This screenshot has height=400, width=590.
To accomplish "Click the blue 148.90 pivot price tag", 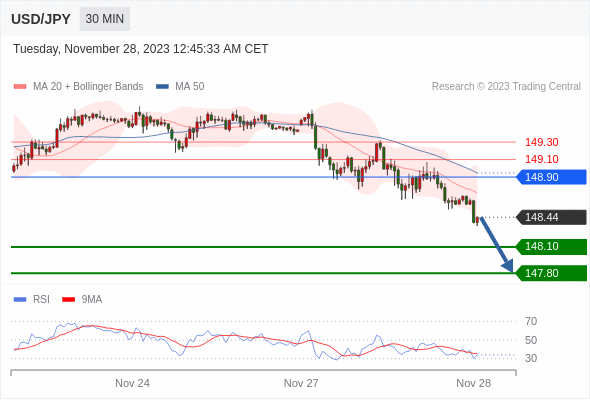I will (551, 177).
